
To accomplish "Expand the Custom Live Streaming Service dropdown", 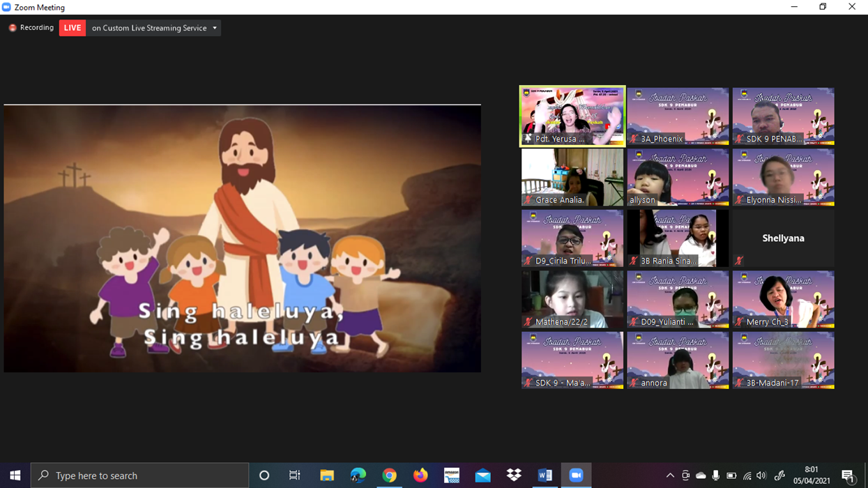I will [215, 28].
